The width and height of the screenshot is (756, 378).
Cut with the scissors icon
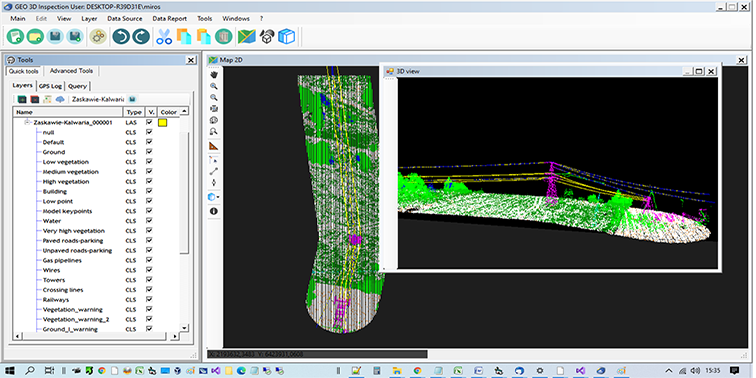pos(164,36)
